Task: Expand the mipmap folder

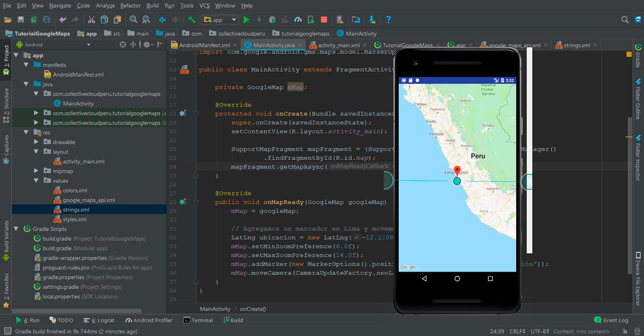Action: point(36,171)
